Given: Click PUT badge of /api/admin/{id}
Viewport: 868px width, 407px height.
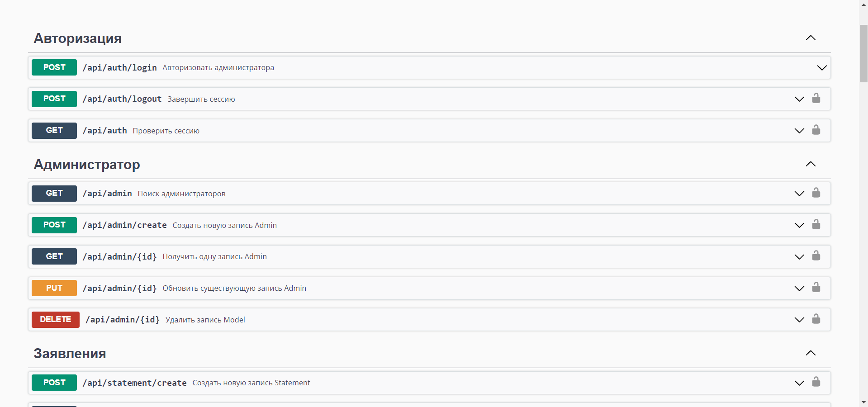Looking at the screenshot, I should click(54, 288).
